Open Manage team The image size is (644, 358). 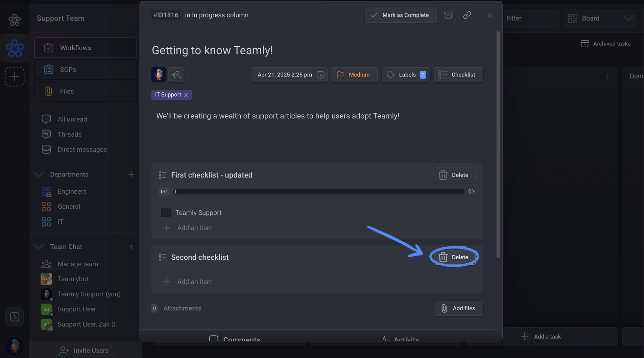click(77, 264)
